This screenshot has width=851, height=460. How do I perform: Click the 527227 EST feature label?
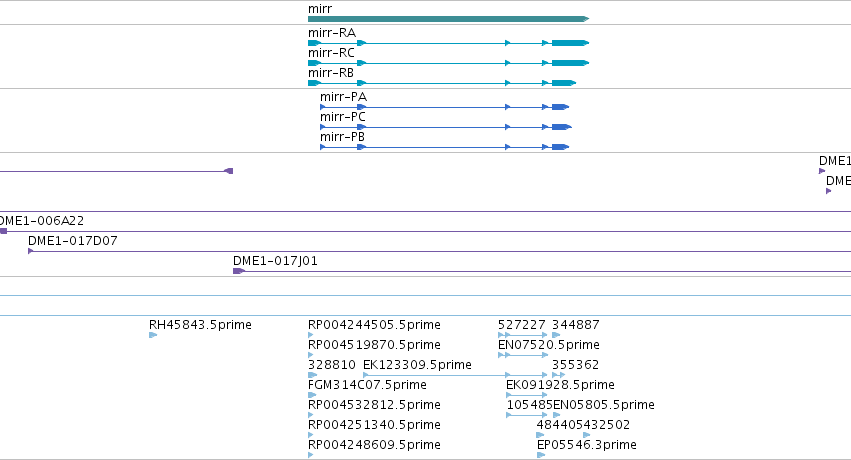pyautogui.click(x=522, y=325)
